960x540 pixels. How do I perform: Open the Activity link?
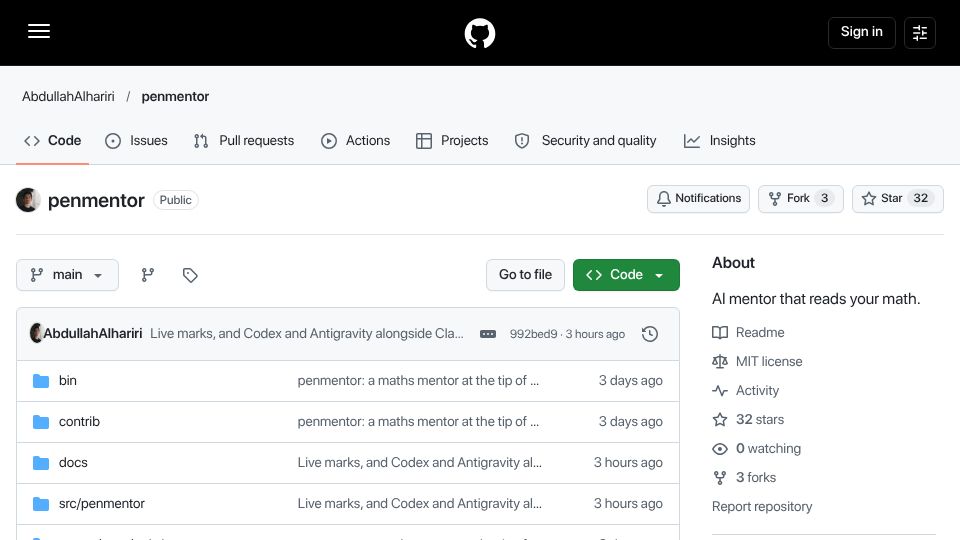746,391
